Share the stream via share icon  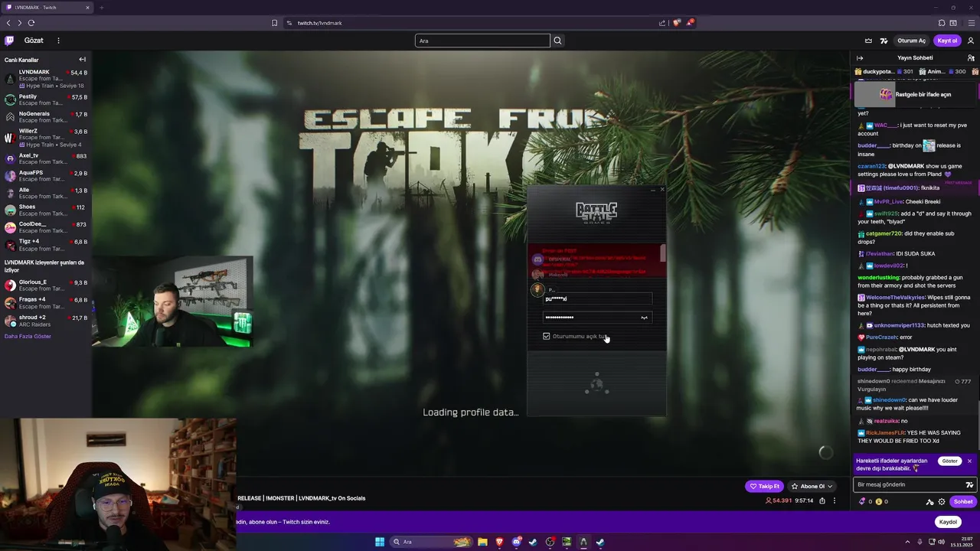pos(822,500)
